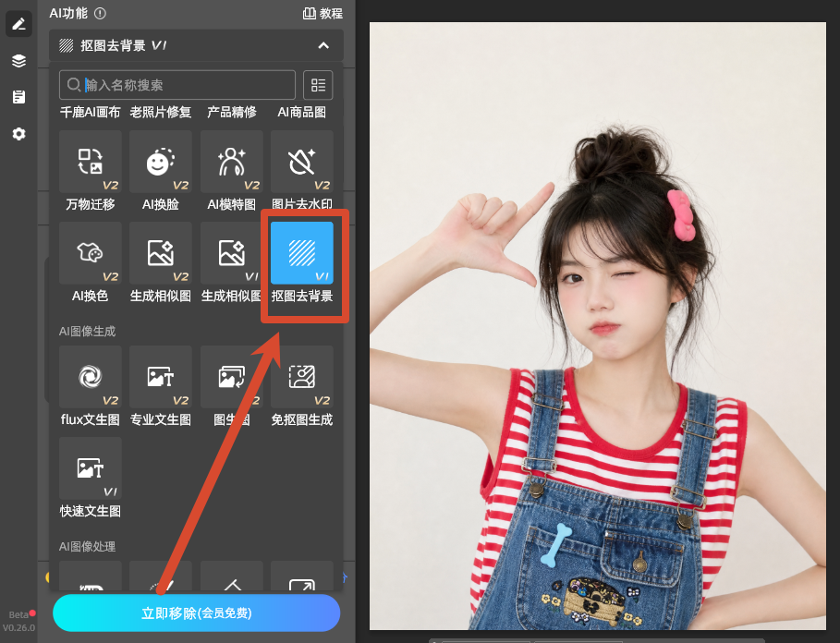Select the 万物迁移 tool icon
This screenshot has width=840, height=643.
(91, 162)
